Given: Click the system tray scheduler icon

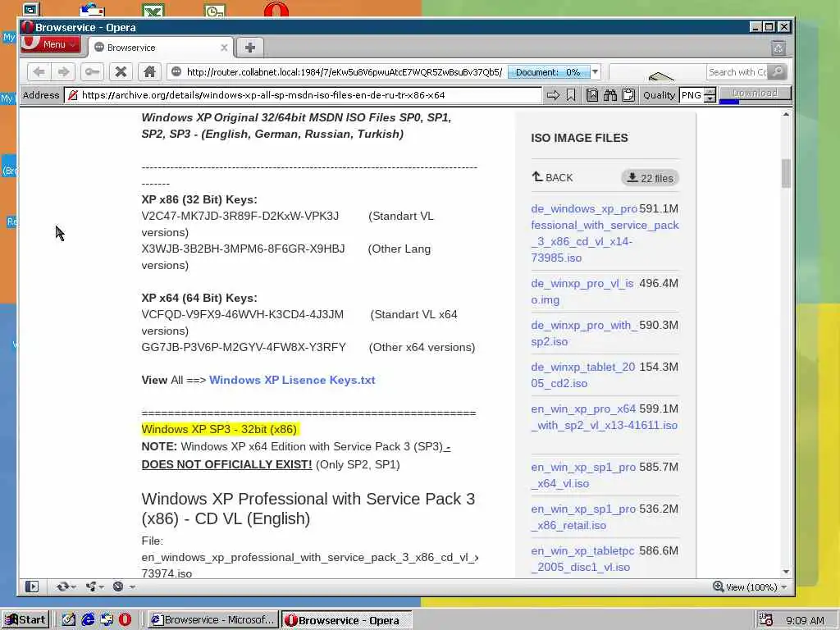Looking at the screenshot, I should (766, 620).
